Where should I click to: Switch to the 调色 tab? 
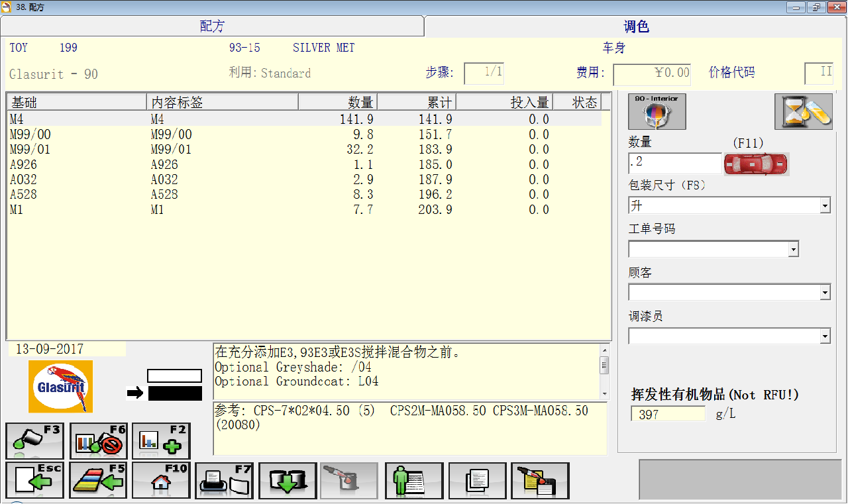[x=636, y=26]
